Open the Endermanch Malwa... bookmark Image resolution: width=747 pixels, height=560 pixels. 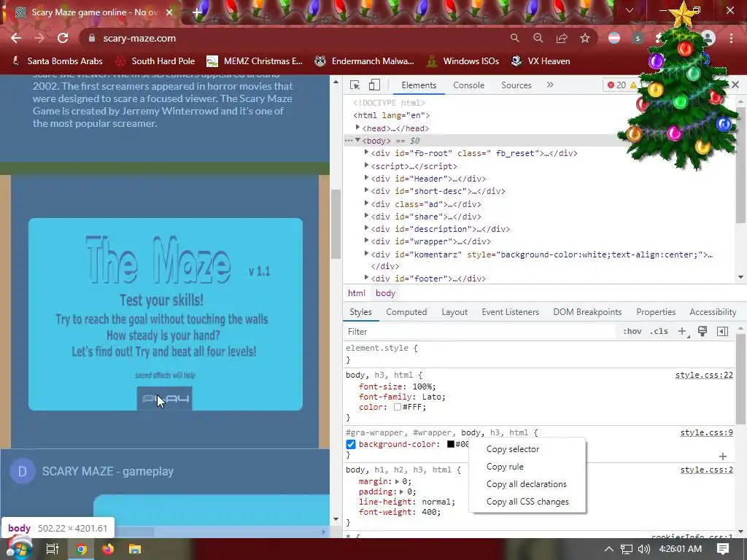[365, 61]
